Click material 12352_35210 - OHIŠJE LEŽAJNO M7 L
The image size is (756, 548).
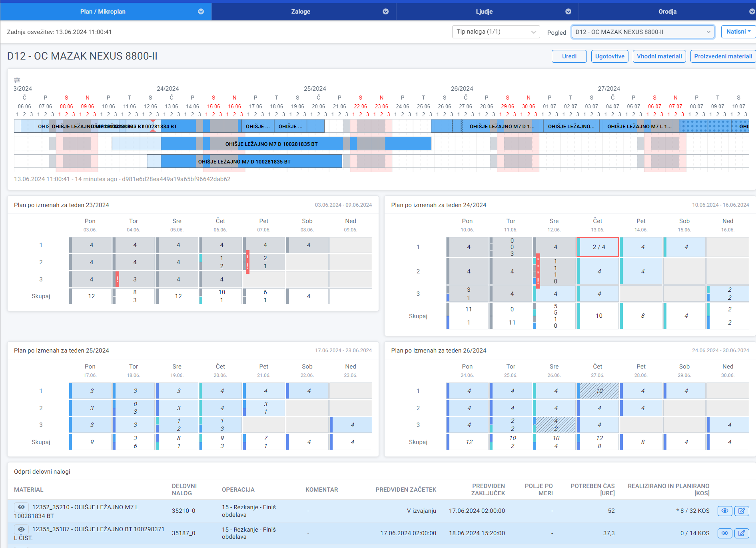(76, 511)
